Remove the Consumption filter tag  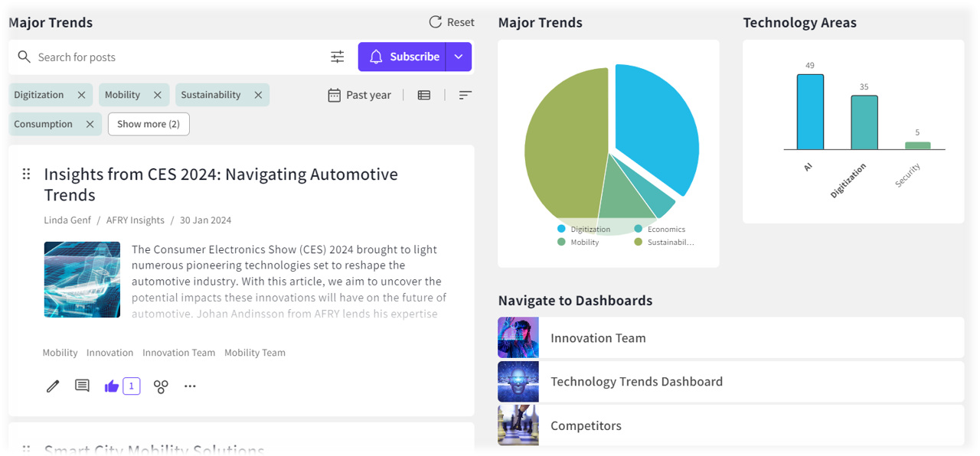[90, 123]
